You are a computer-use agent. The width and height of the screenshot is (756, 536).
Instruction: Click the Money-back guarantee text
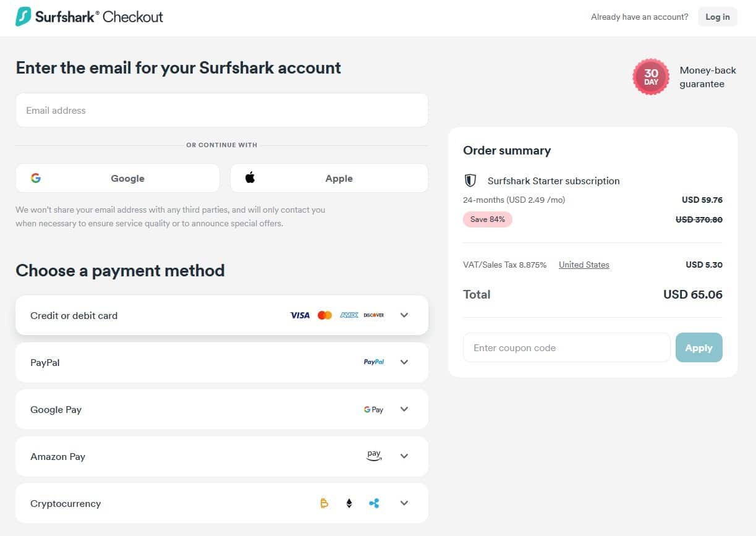coord(708,77)
